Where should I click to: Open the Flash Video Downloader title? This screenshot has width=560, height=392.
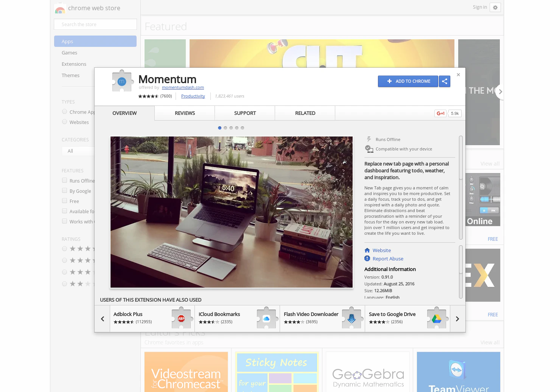click(311, 314)
